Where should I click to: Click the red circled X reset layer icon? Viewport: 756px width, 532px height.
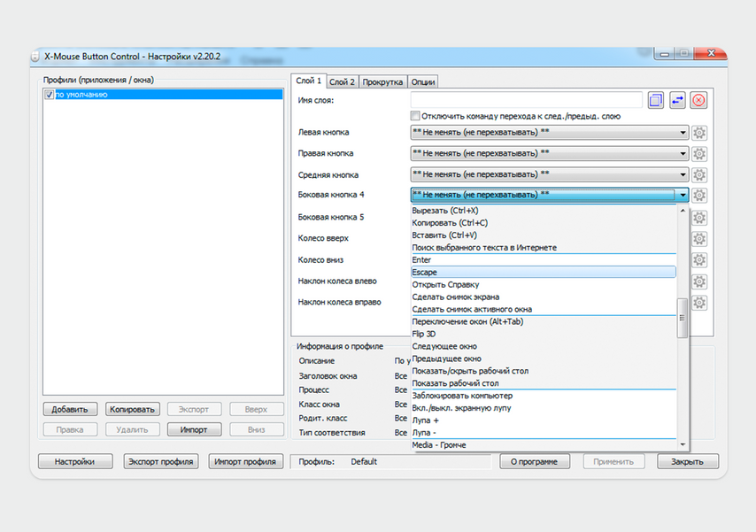(698, 100)
